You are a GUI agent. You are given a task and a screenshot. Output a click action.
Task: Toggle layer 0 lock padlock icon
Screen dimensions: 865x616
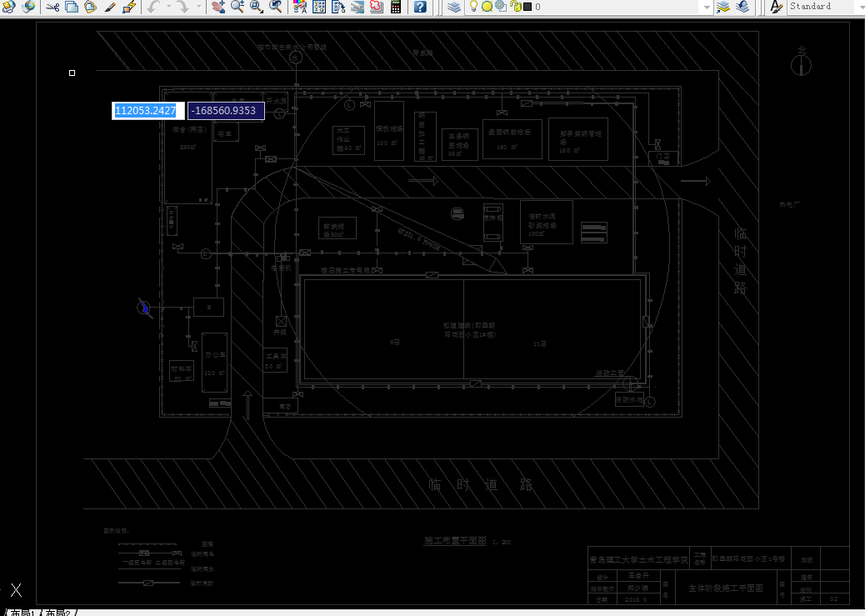(516, 7)
